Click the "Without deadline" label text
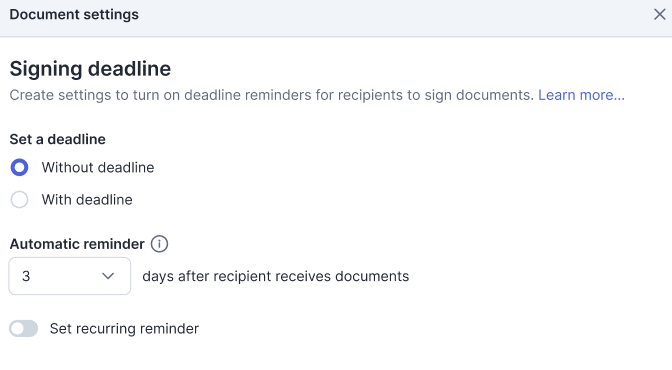The width and height of the screenshot is (672, 370). coord(98,168)
